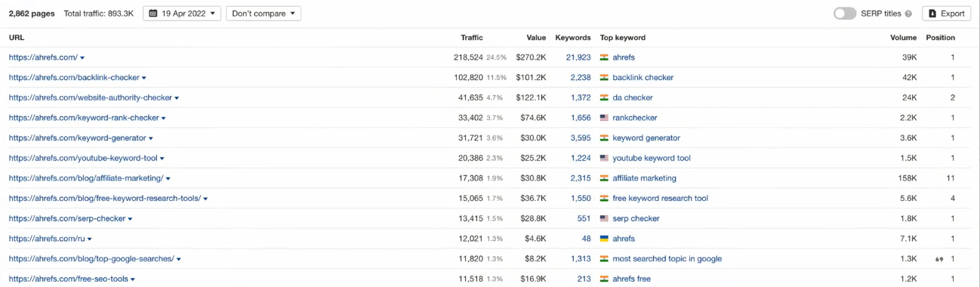Open the 21,923 keywords count link
Viewport: 980px width, 287px height.
click(x=578, y=57)
